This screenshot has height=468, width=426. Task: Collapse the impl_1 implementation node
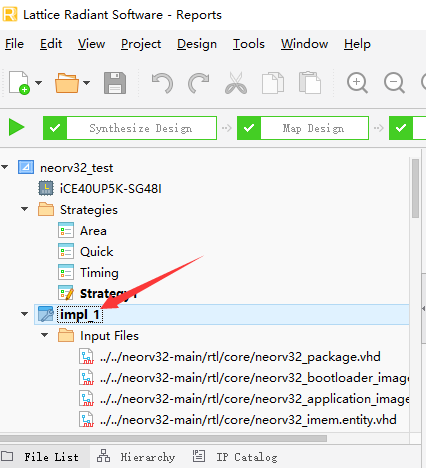(x=25, y=314)
